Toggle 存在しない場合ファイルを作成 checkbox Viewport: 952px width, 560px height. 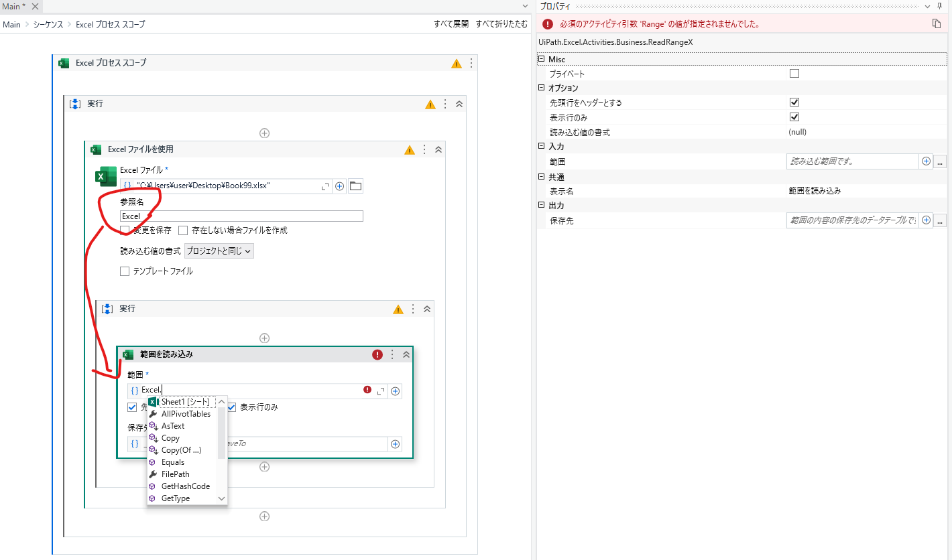click(183, 230)
